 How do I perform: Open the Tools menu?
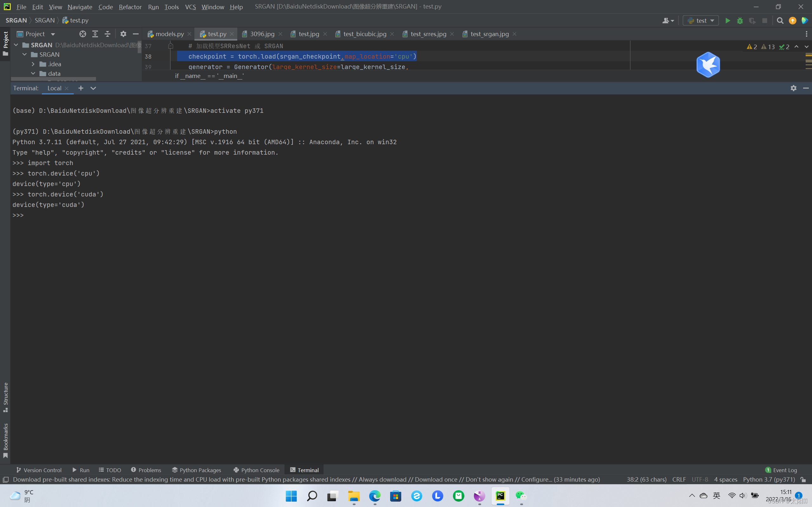[x=172, y=7]
